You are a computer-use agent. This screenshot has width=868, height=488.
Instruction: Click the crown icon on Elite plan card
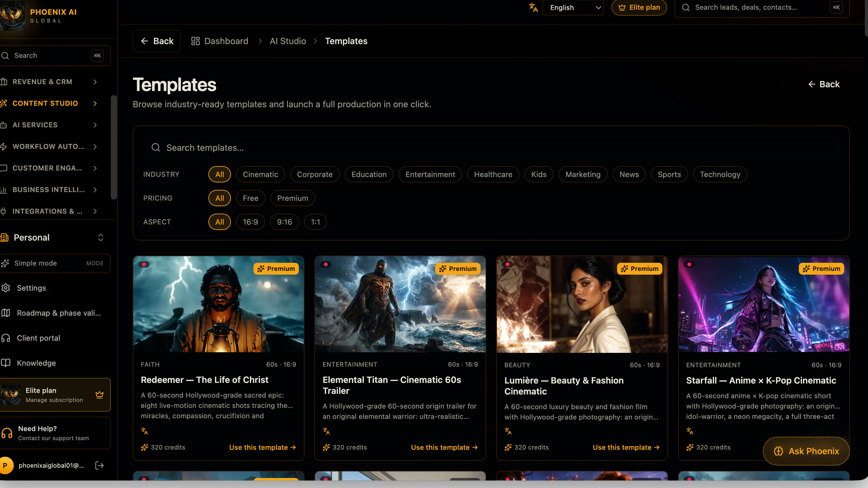(100, 395)
